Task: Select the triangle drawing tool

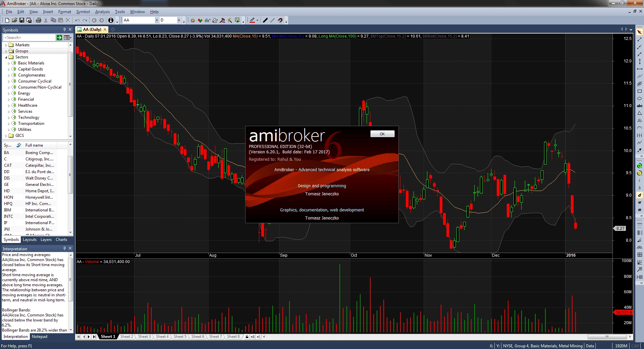Action: (639, 113)
